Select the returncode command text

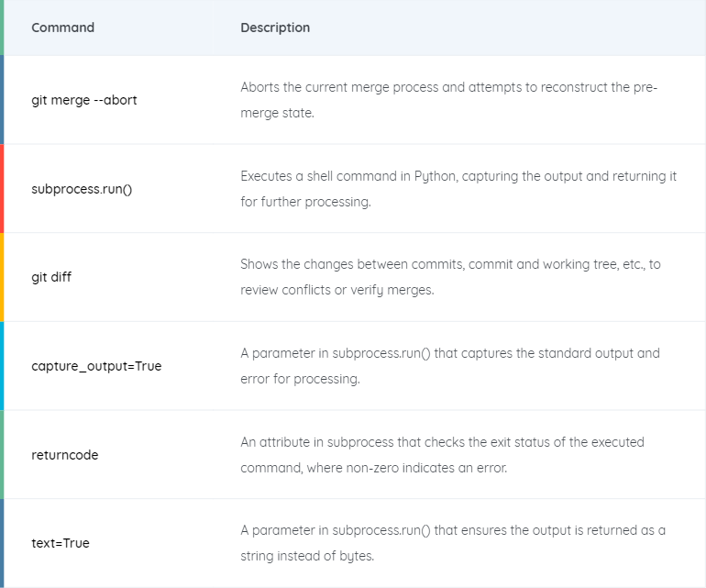pos(65,455)
